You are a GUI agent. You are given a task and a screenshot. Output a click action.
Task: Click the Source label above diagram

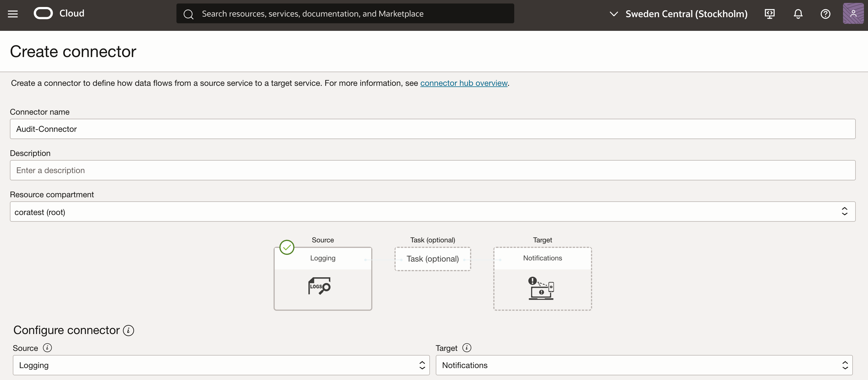pos(323,240)
